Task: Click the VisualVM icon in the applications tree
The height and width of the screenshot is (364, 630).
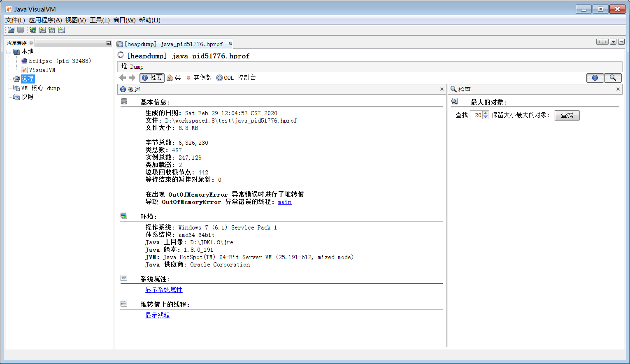Action: 24,70
